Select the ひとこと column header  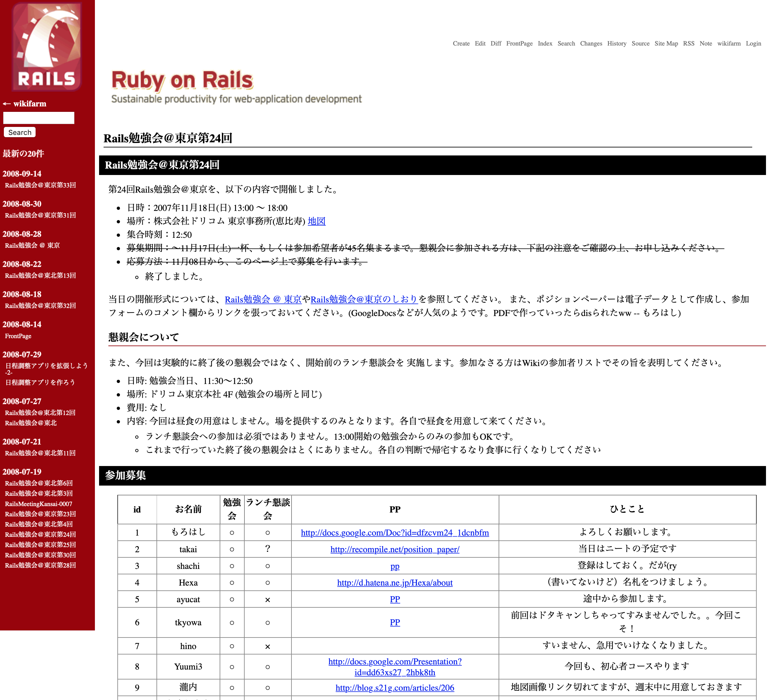pyautogui.click(x=627, y=509)
